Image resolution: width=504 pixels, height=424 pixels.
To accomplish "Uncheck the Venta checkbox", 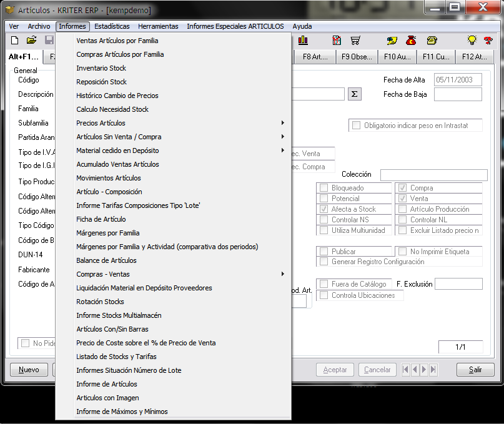I will (402, 199).
